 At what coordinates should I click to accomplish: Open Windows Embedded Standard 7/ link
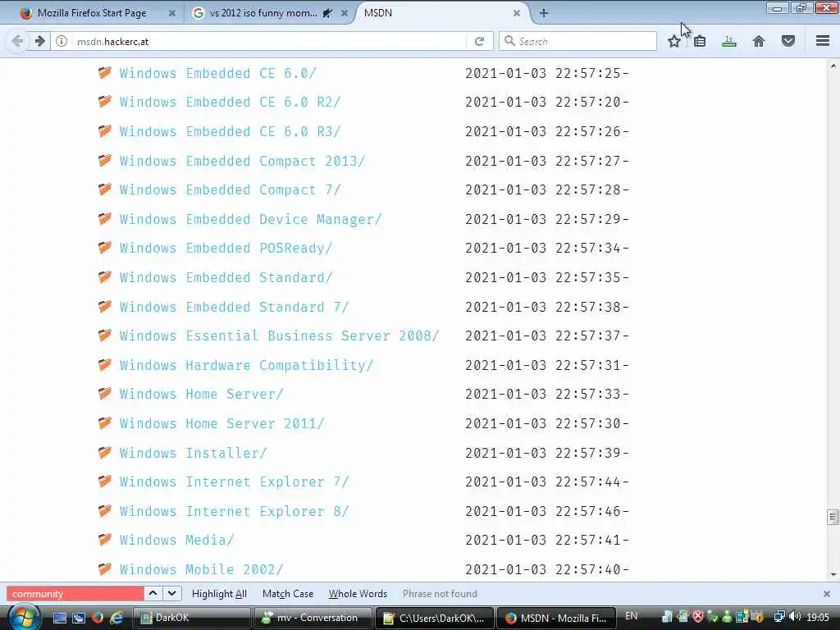234,308
